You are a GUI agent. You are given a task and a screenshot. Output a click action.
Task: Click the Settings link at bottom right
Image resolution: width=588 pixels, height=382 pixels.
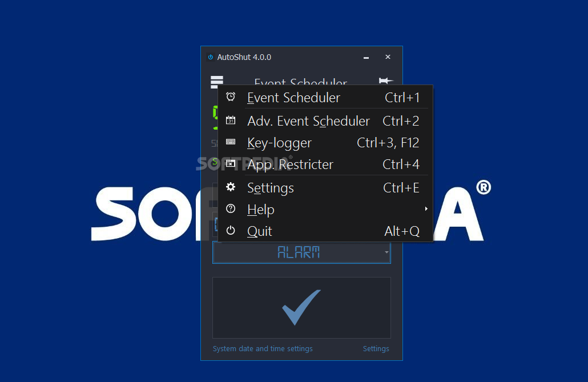[376, 349]
